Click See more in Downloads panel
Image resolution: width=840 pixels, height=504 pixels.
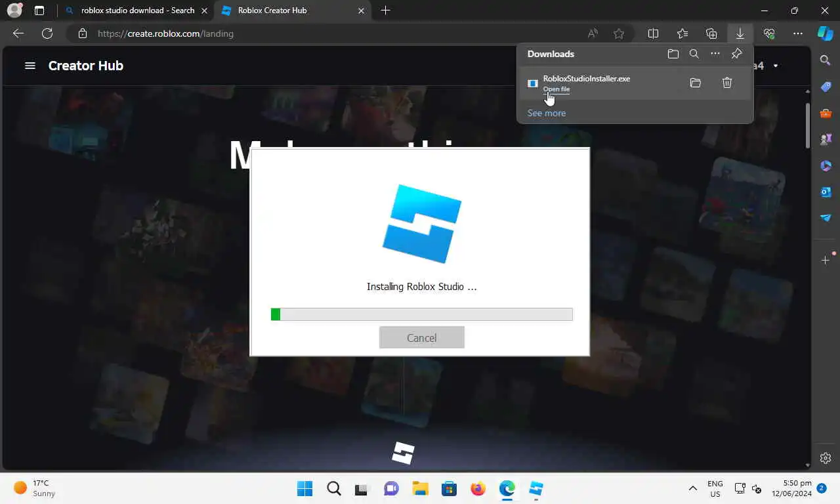(x=547, y=113)
